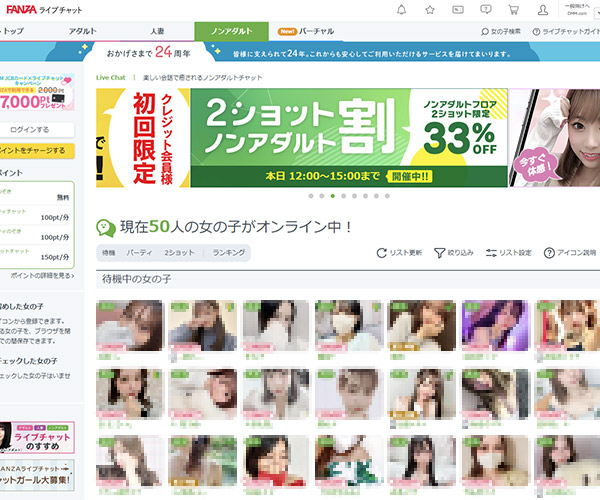This screenshot has width=600, height=500.
Task: Open the red-clothed girl thumbnail in third row
Action: click(276, 461)
